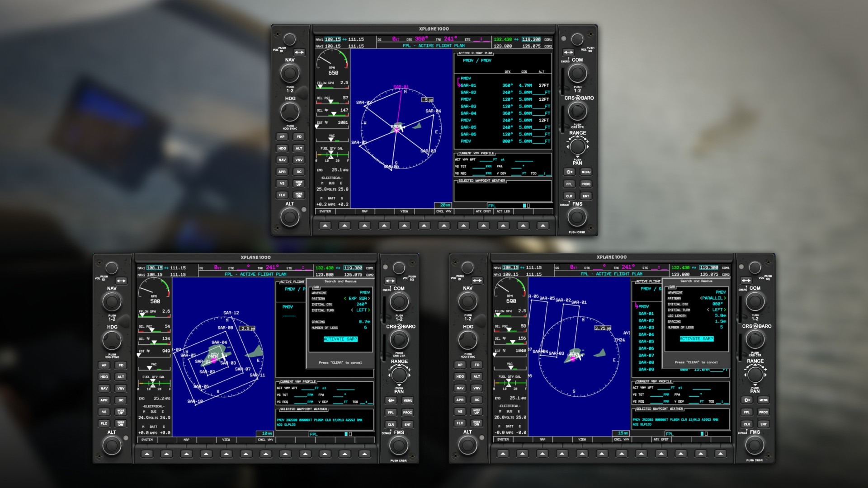The width and height of the screenshot is (868, 488).
Task: Select the SAR-06 flight plan row on top unit
Action: click(x=505, y=134)
